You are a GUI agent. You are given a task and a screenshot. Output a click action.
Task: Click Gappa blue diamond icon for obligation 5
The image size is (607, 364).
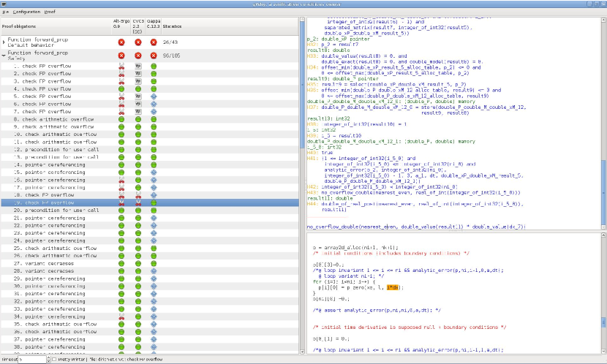point(154,96)
